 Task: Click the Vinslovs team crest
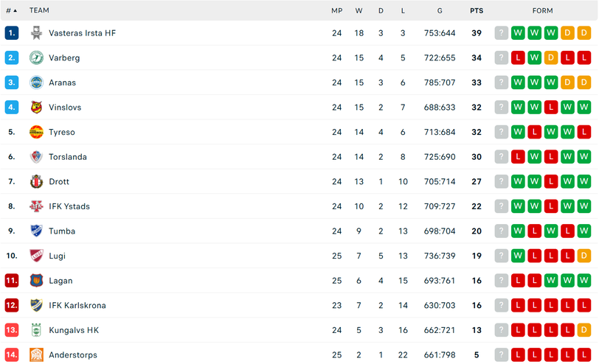click(36, 108)
